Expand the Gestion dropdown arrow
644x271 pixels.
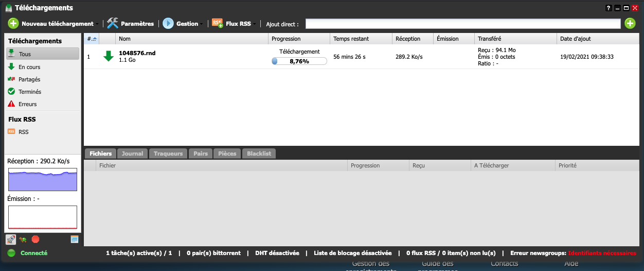point(202,24)
